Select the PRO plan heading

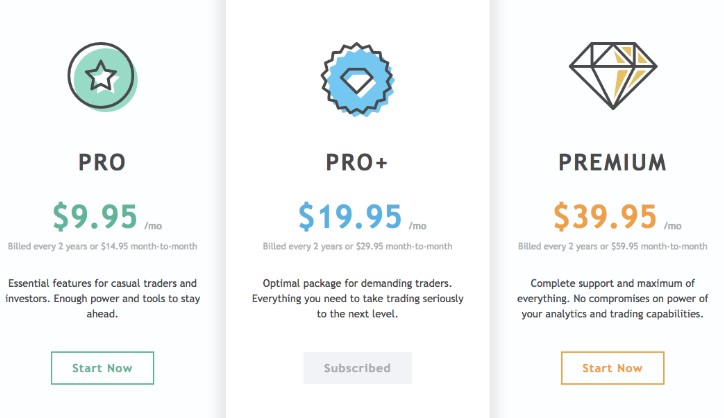tap(102, 163)
